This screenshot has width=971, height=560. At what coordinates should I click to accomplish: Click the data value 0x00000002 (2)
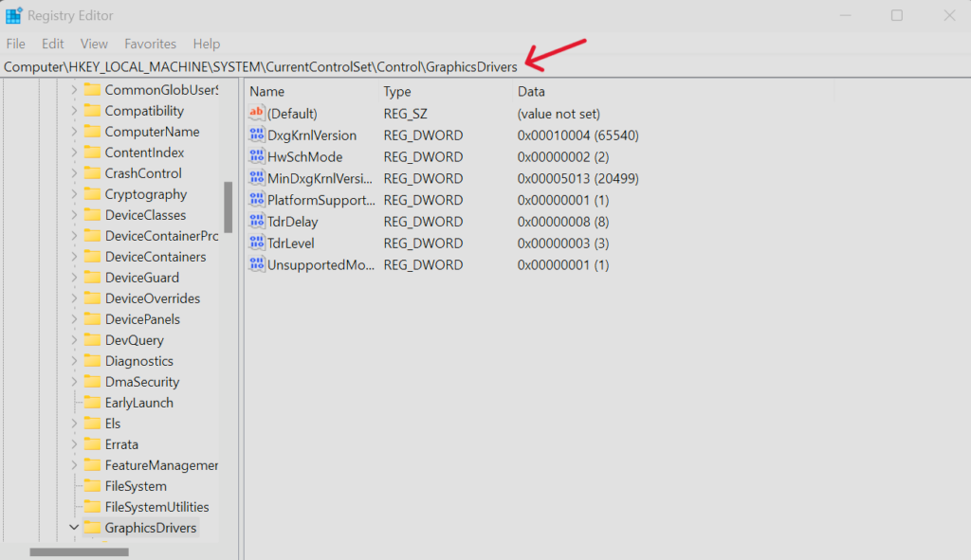(563, 156)
